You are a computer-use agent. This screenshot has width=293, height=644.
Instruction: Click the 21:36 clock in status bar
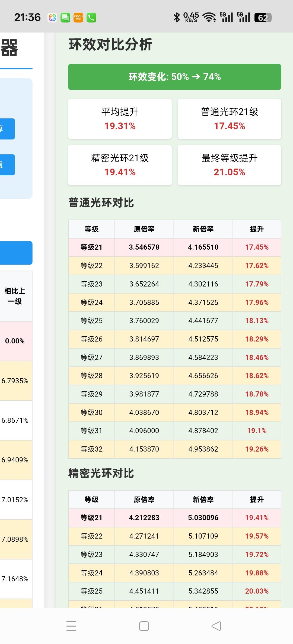point(27,17)
